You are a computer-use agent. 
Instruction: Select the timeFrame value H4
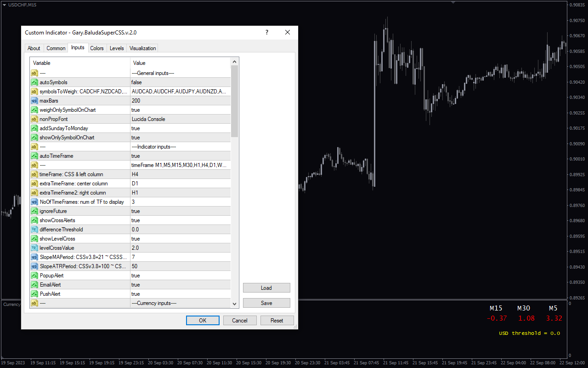pos(181,174)
